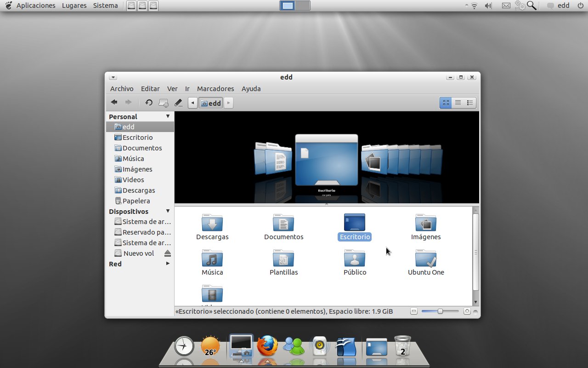Open the wireless network indicator

point(474,6)
